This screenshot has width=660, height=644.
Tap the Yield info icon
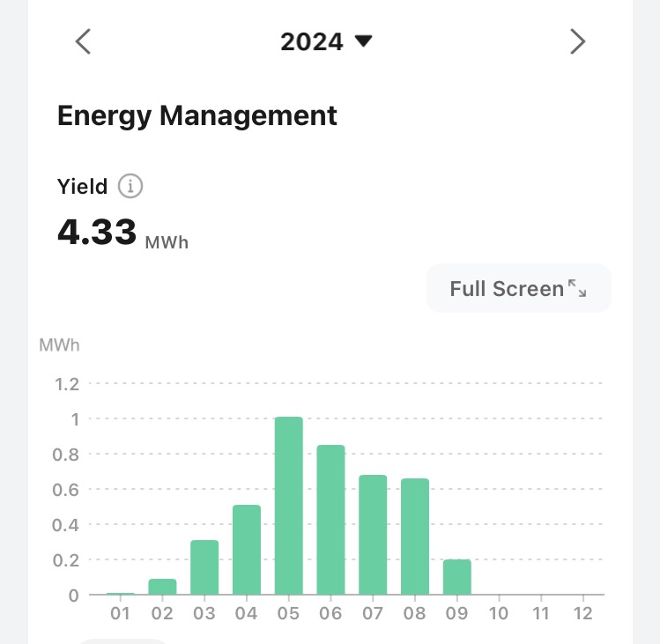130,187
